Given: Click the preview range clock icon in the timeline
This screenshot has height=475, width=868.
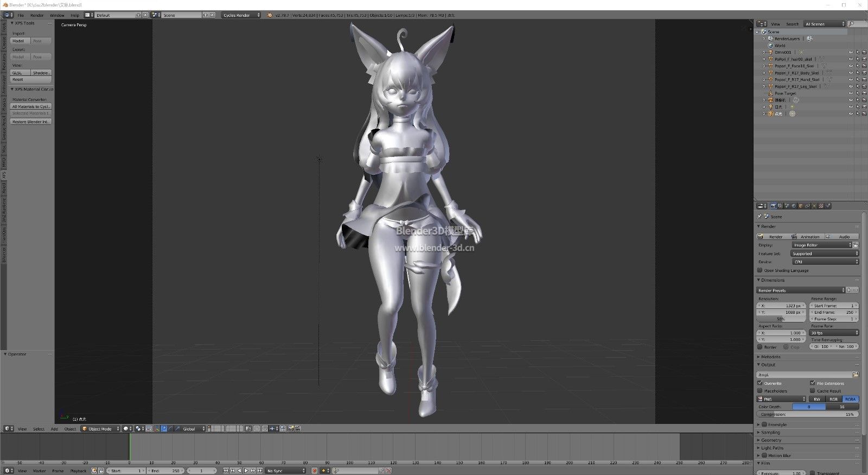Looking at the screenshot, I should (x=94, y=471).
